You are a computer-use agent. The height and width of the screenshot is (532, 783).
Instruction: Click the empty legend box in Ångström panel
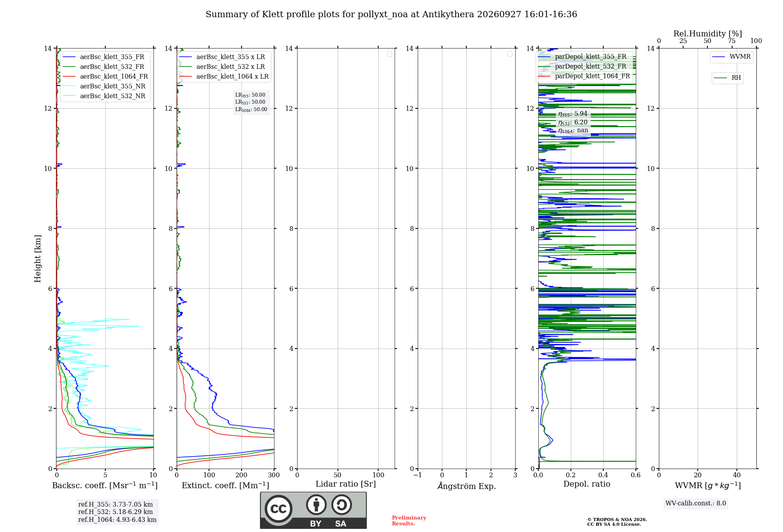click(x=510, y=54)
